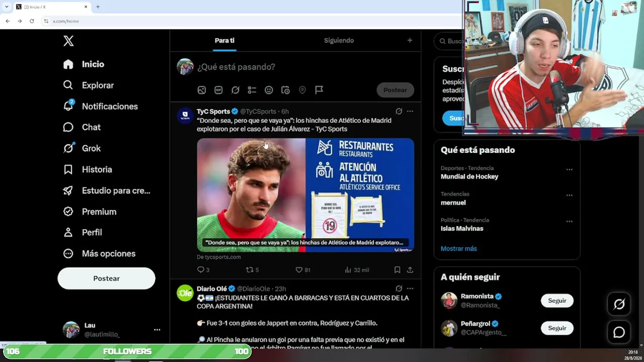Screen dimensions: 644x362
Task: Click the Diario Olé account name
Action: point(212,289)
